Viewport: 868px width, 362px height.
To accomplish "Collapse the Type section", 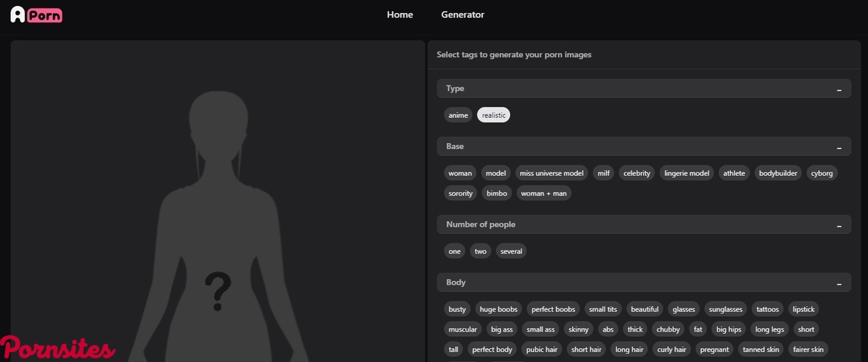I will point(839,89).
